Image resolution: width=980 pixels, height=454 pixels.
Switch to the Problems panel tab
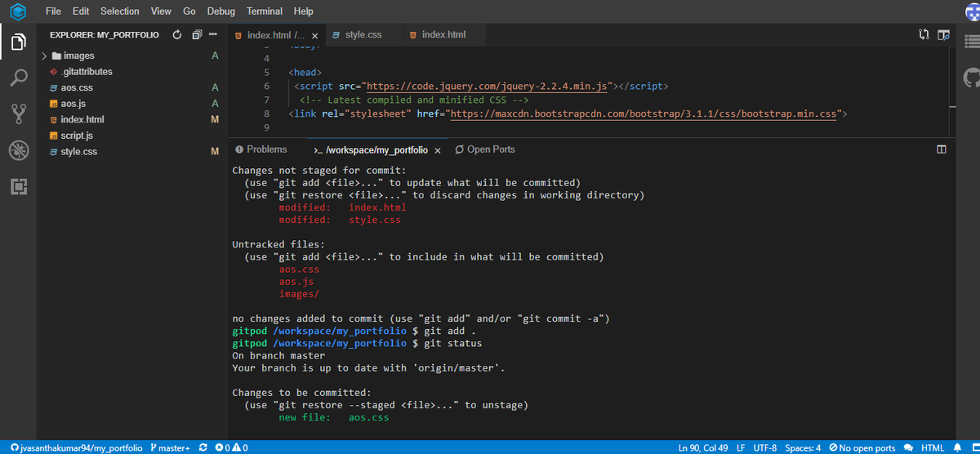(x=261, y=149)
